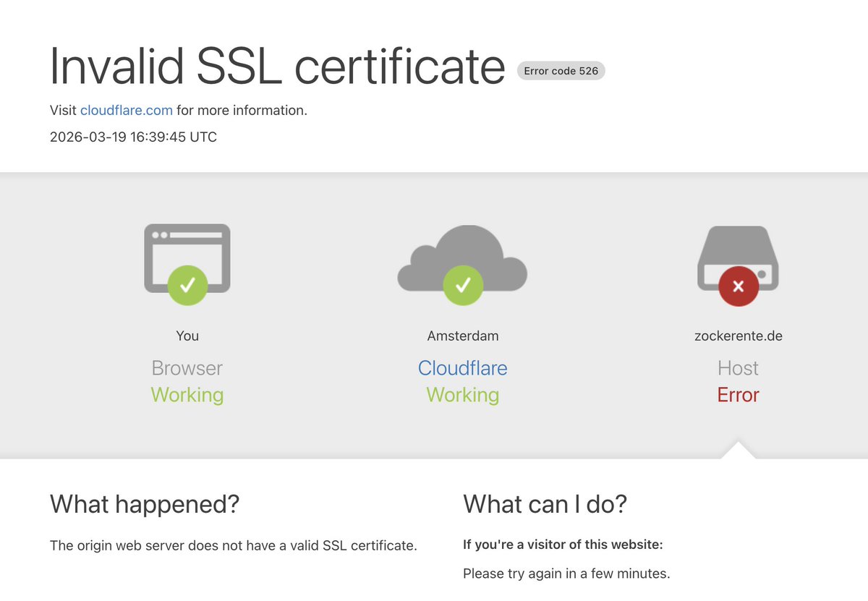Click the cloud icon above Amsterdam
This screenshot has width=868, height=601.
tap(463, 265)
